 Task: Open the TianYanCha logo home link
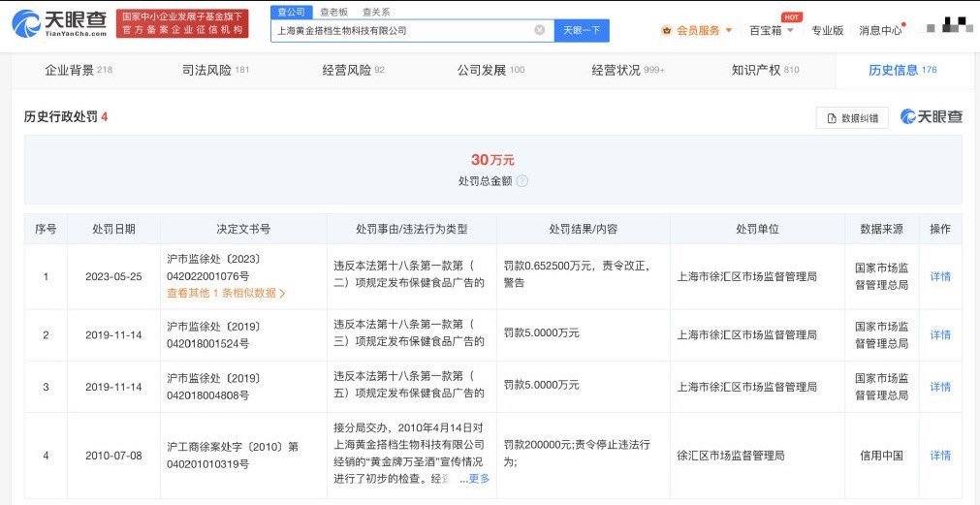click(x=59, y=24)
